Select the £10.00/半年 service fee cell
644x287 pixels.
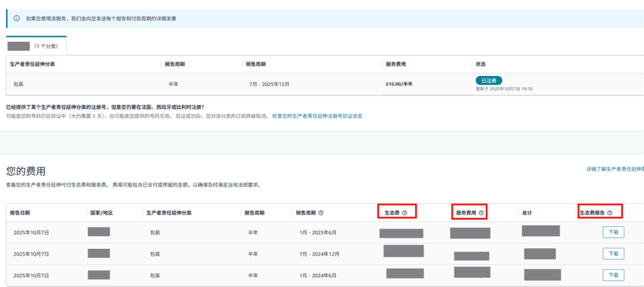399,84
